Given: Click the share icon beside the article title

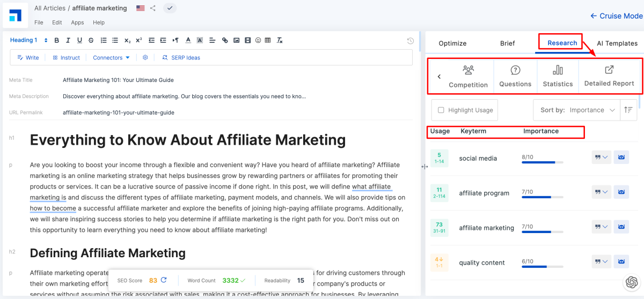Looking at the screenshot, I should 153,8.
